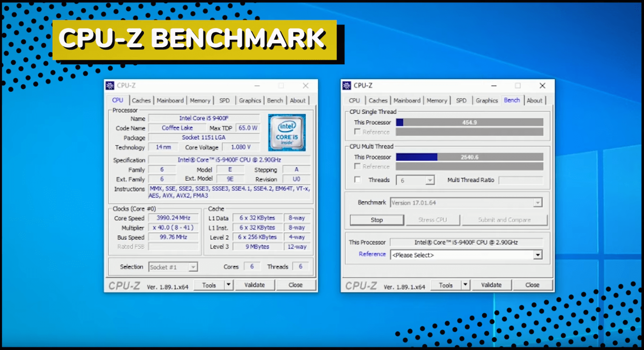644x350 pixels.
Task: Click Core Speed value 3990.24 MHz
Action: click(173, 218)
